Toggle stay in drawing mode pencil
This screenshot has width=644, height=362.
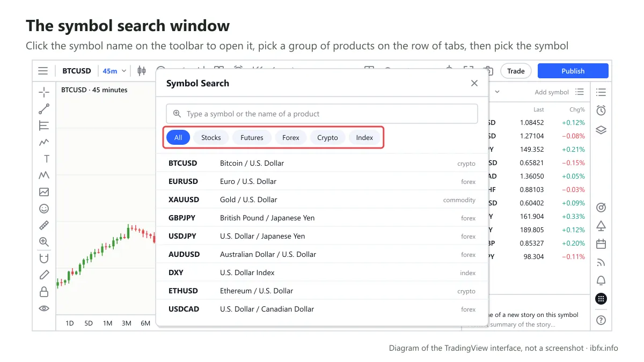(44, 275)
